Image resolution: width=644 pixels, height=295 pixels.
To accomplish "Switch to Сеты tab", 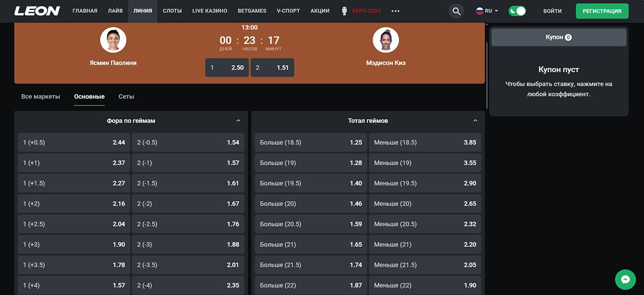I will pos(126,97).
